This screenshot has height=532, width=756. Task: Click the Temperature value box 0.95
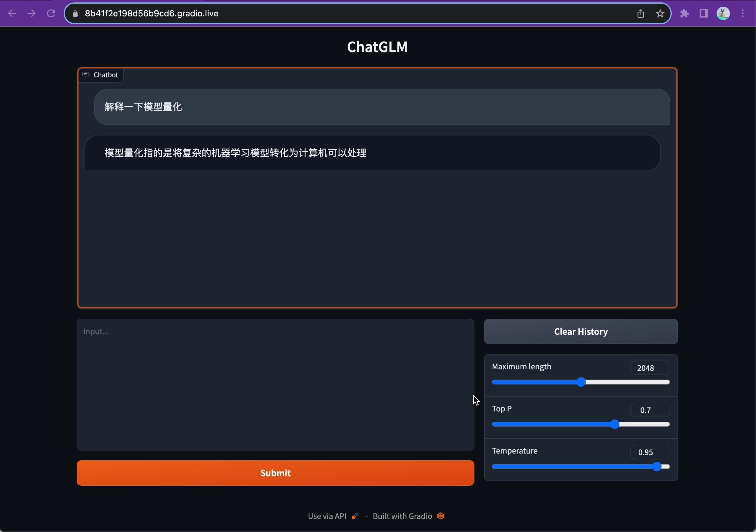(x=650, y=452)
